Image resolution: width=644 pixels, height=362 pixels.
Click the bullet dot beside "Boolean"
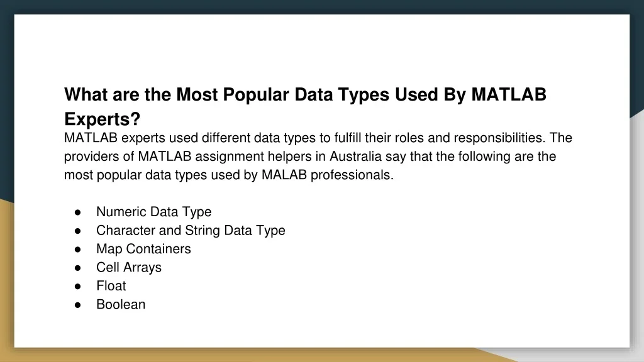(x=77, y=305)
